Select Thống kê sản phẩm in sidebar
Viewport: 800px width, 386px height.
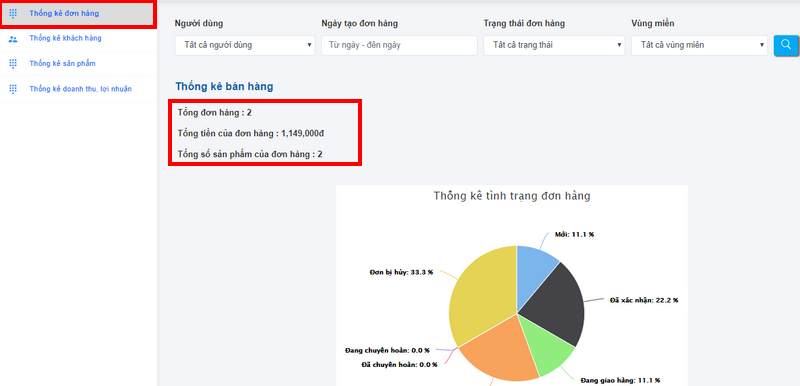click(62, 64)
